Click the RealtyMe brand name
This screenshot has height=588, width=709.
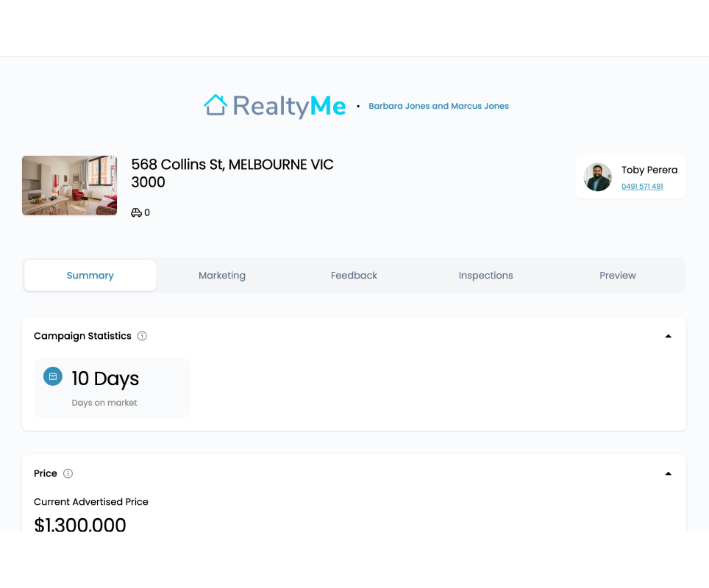[x=289, y=107]
